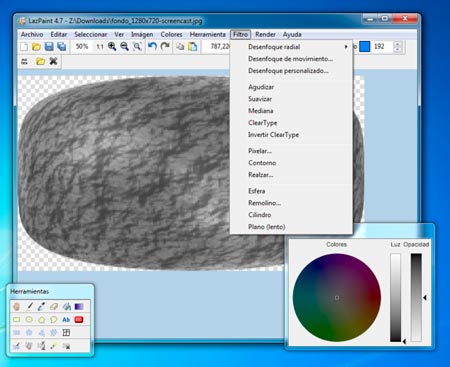Expand the Desenfoque radial submenu
This screenshot has width=450, height=367.
291,47
